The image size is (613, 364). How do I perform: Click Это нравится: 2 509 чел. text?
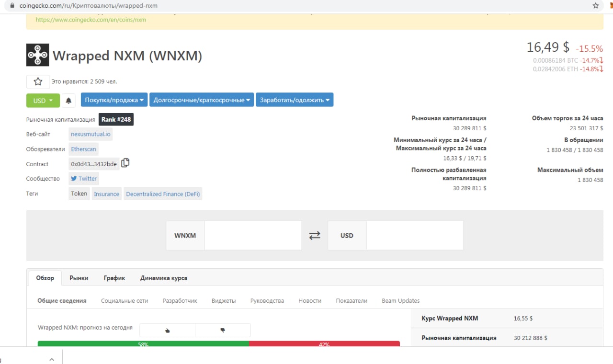tap(84, 81)
